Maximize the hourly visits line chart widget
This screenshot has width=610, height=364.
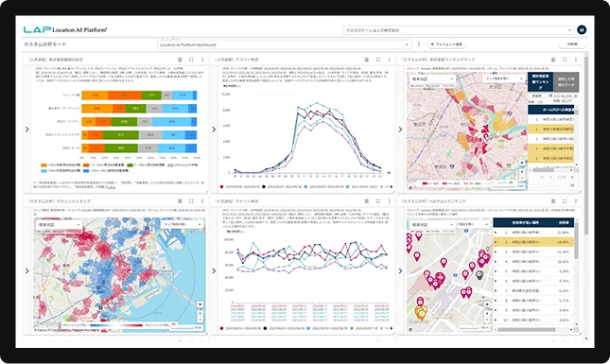[x=377, y=60]
